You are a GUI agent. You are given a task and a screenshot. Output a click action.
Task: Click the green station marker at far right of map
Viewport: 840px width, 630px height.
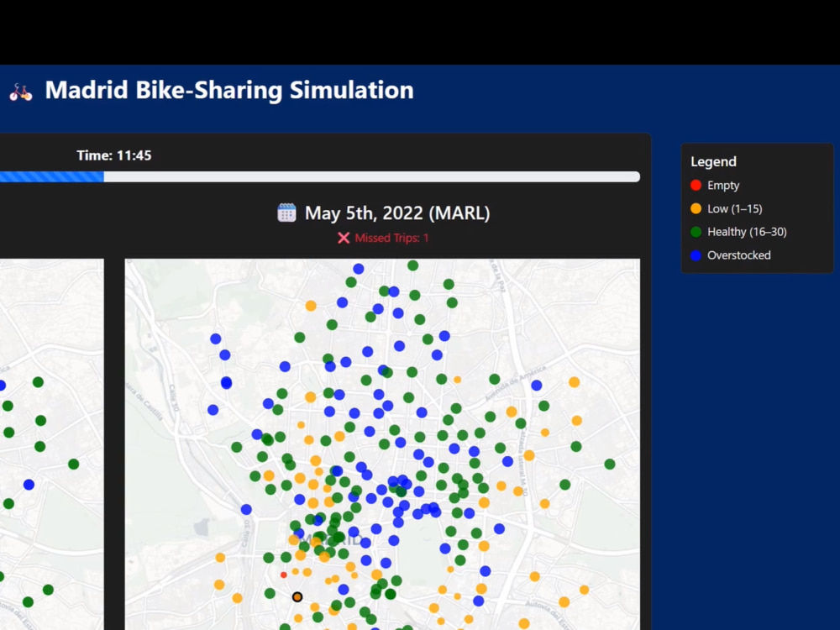click(610, 464)
